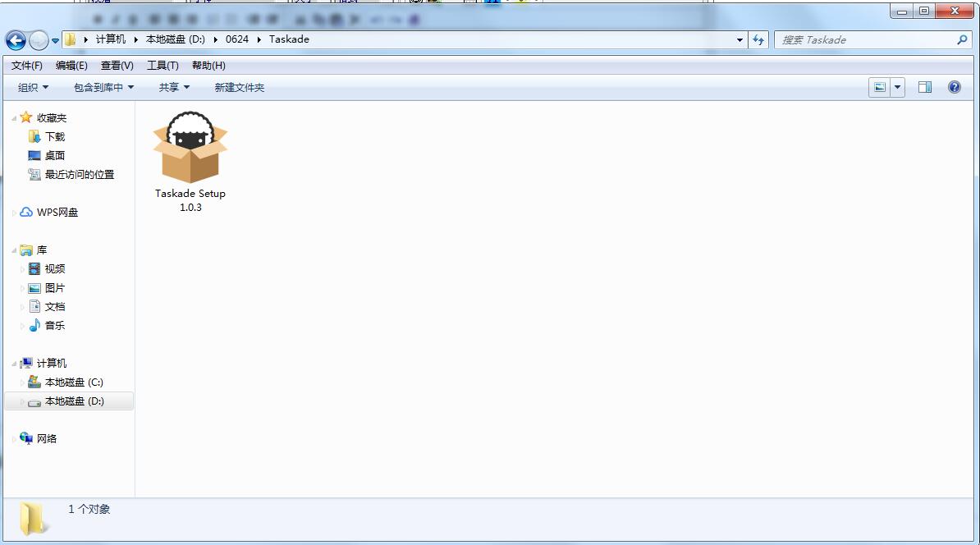Select Taskade in the address breadcrumb
This screenshot has width=980, height=545.
tap(289, 39)
